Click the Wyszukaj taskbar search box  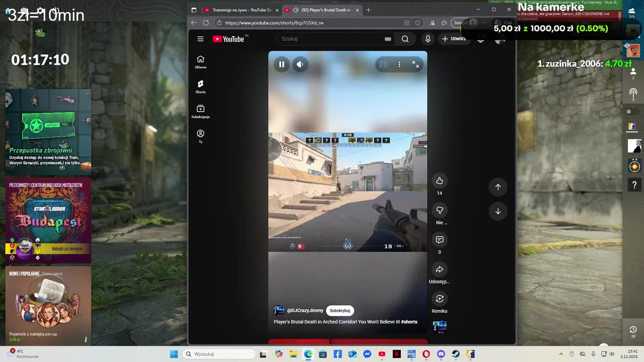click(x=219, y=354)
